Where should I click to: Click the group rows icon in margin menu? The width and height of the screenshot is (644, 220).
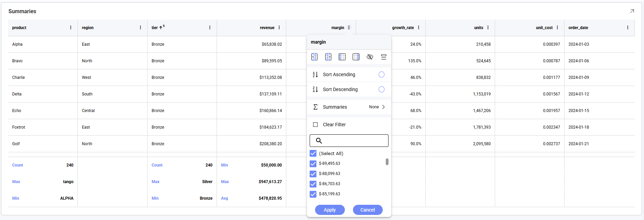click(384, 57)
